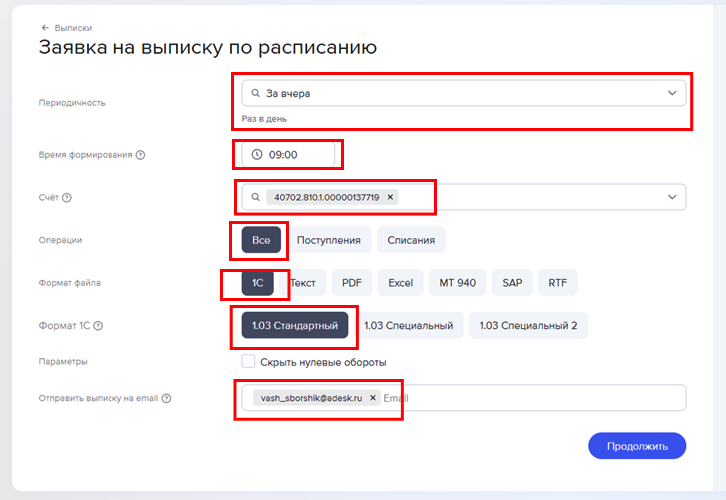This screenshot has height=500, width=726.
Task: Choose SAP file format
Action: tap(512, 282)
